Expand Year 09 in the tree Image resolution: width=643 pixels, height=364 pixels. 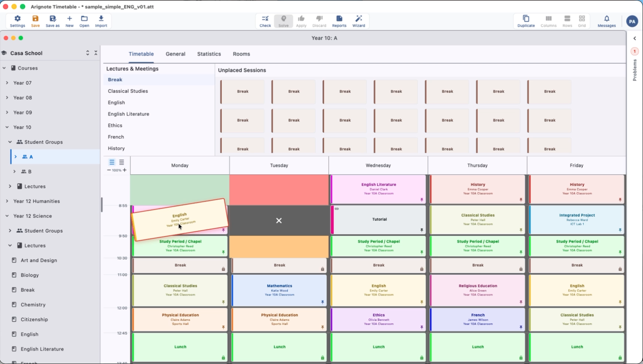[7, 112]
